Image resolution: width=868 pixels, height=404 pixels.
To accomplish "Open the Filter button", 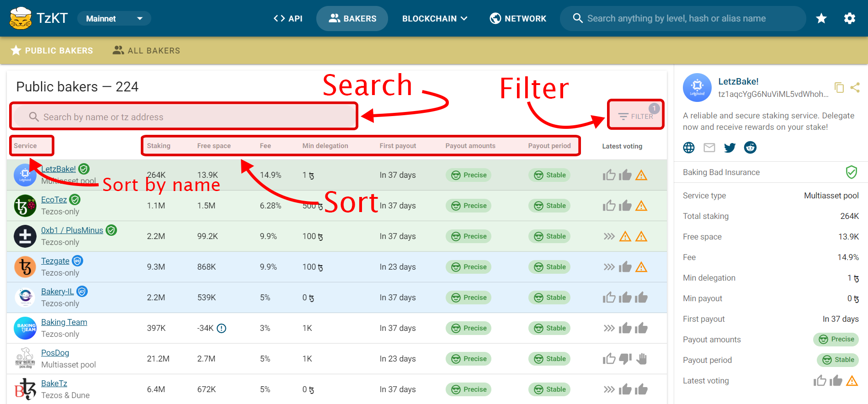I will click(635, 117).
